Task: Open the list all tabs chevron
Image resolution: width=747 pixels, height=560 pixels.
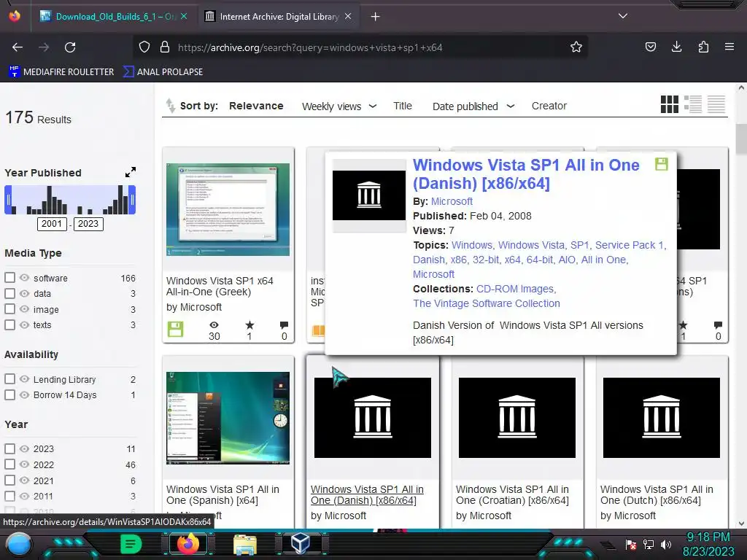Action: [x=623, y=16]
